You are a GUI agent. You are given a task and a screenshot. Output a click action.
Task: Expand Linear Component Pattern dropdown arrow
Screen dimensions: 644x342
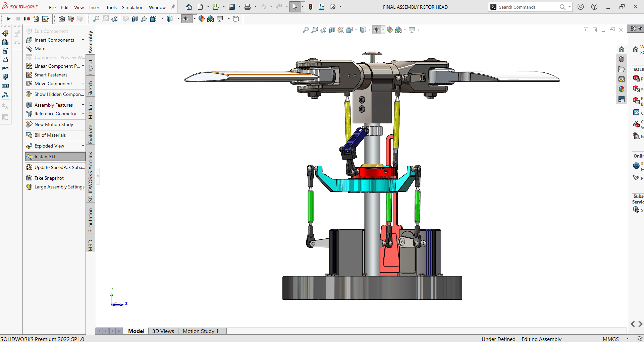click(83, 66)
